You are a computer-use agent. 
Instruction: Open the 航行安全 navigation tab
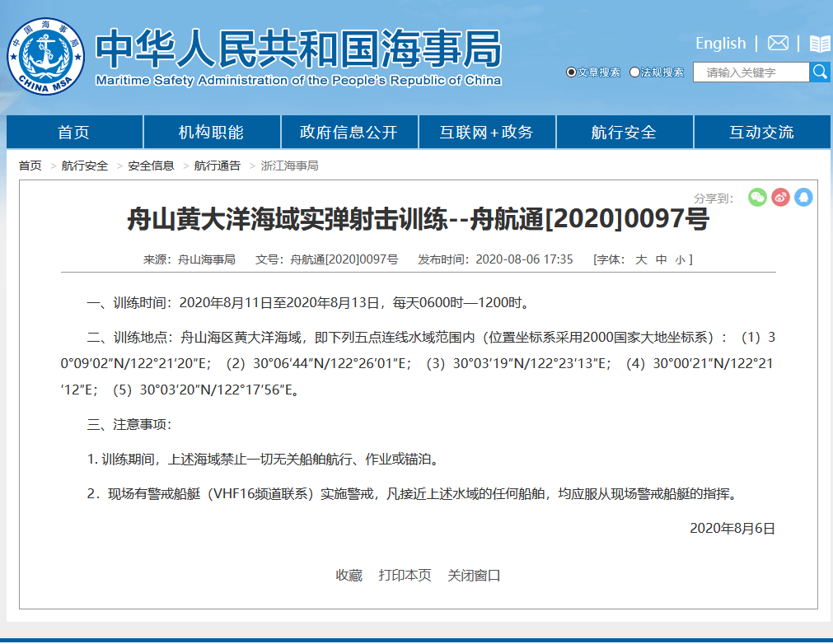pyautogui.click(x=625, y=132)
